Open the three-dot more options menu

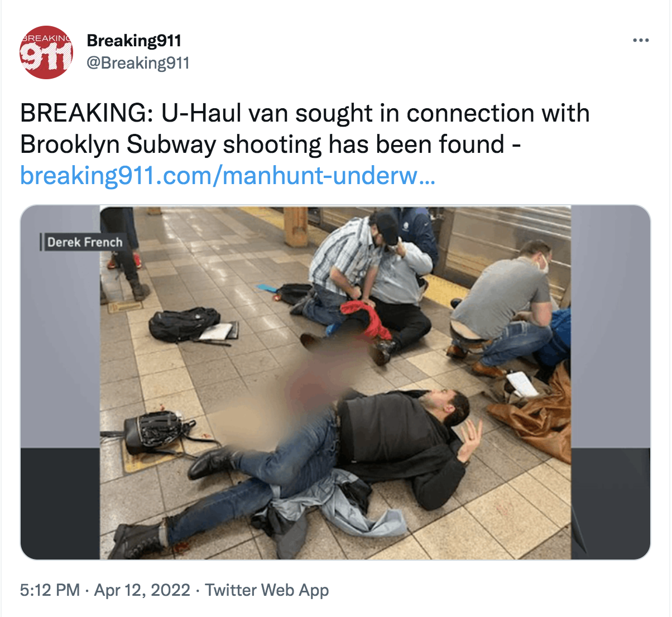coord(641,40)
